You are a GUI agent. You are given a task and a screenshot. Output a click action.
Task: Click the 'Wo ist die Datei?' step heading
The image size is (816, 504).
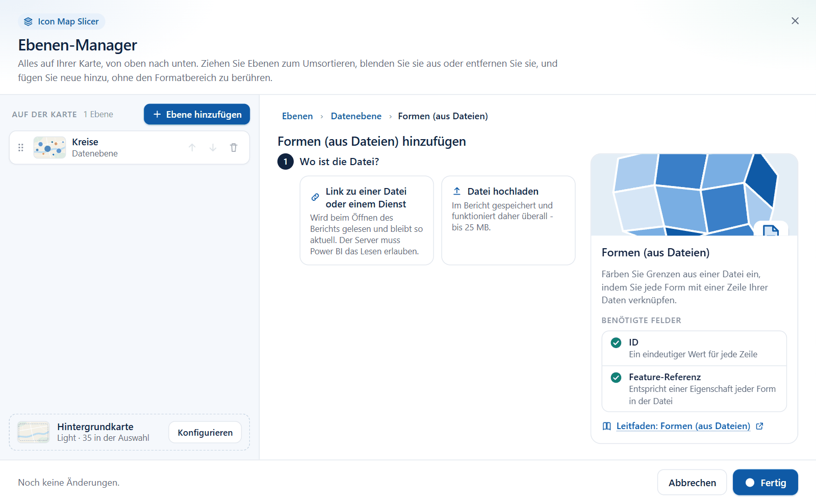[339, 162]
